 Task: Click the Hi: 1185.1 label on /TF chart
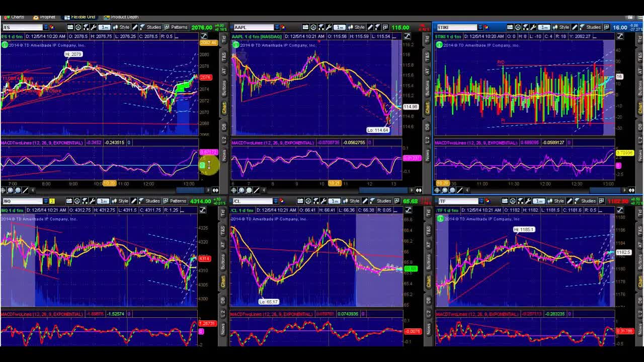point(524,229)
